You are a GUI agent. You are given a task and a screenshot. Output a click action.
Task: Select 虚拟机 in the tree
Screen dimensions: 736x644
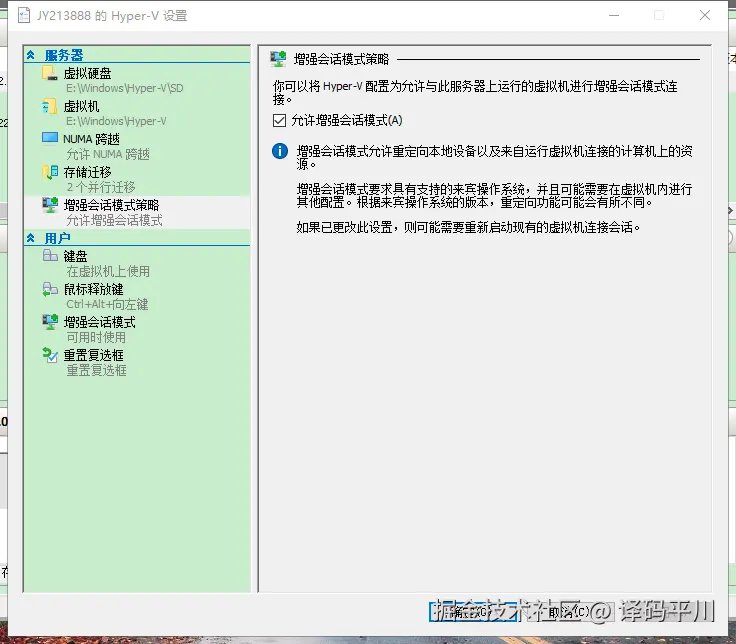click(x=81, y=107)
